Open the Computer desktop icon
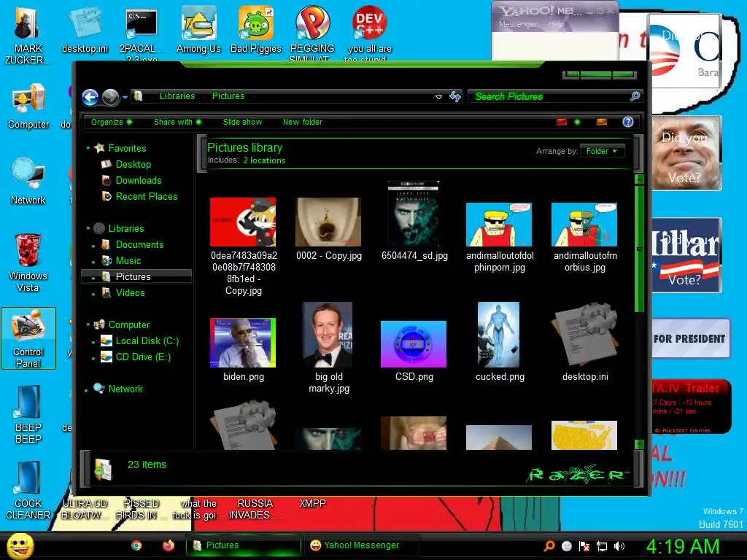 pos(28,106)
